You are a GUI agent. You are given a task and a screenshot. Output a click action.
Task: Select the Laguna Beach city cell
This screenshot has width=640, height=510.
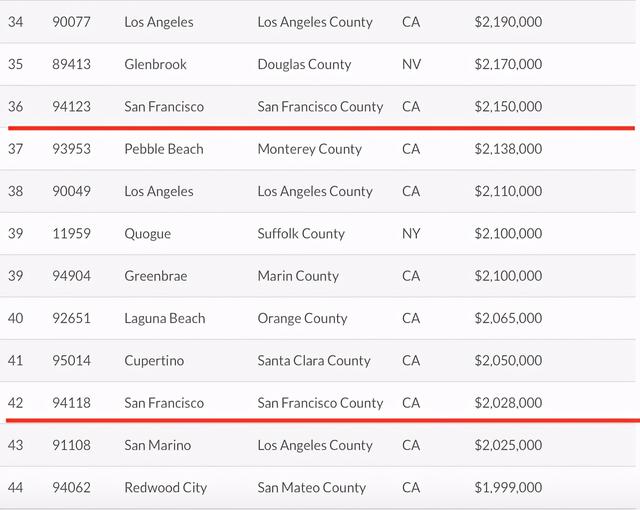pos(165,318)
